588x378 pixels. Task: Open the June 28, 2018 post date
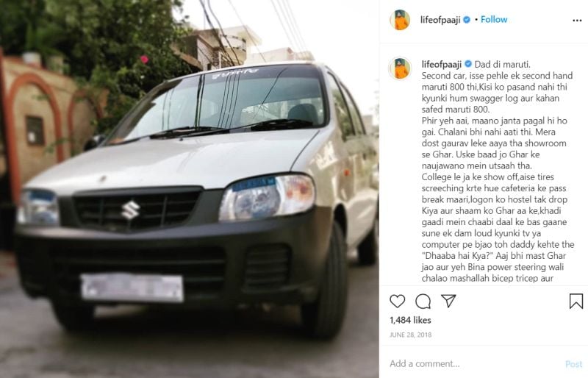pos(411,335)
